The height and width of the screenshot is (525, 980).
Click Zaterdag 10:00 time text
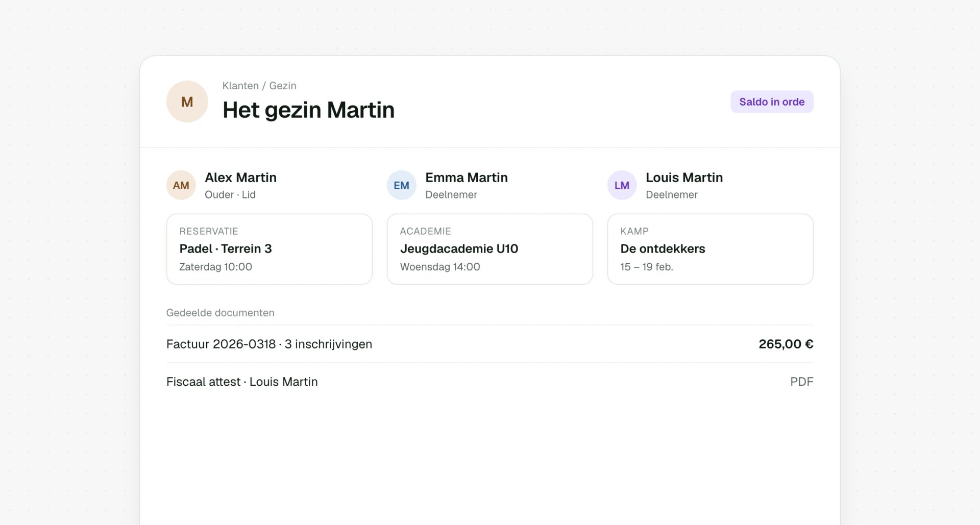215,267
